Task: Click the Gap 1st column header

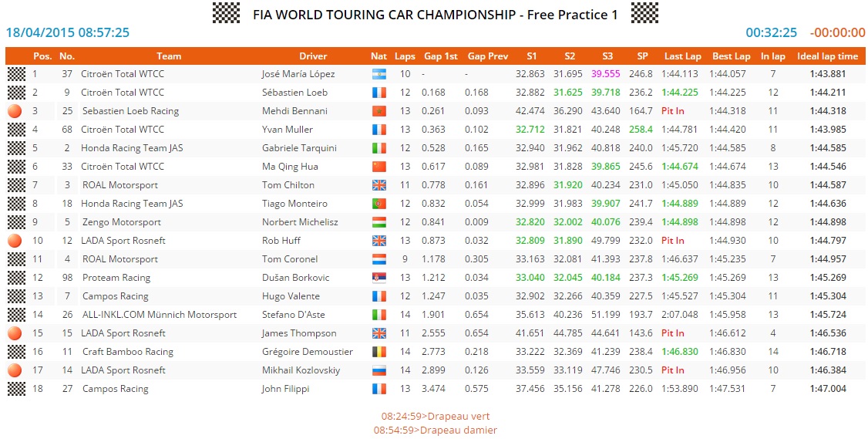Action: [x=441, y=56]
